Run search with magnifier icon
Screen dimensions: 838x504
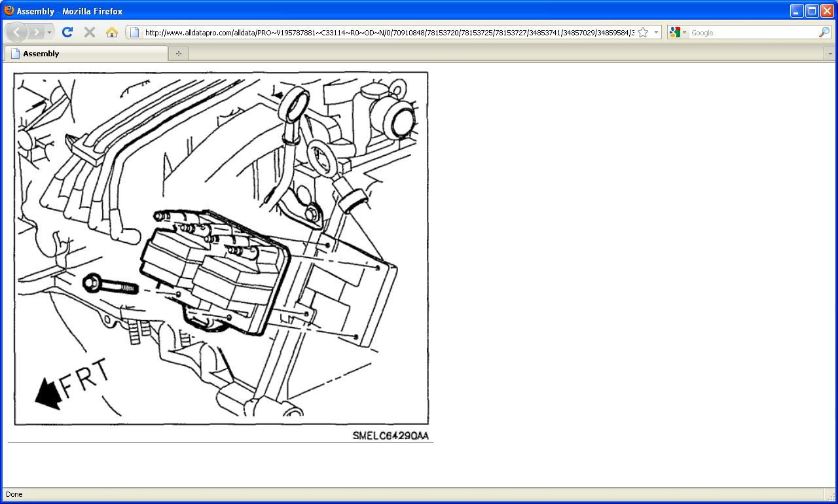coord(824,32)
